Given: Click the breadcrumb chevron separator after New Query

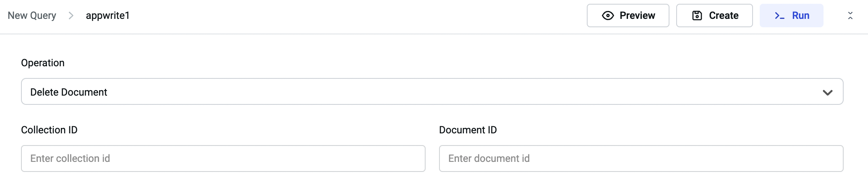Looking at the screenshot, I should pyautogui.click(x=71, y=16).
